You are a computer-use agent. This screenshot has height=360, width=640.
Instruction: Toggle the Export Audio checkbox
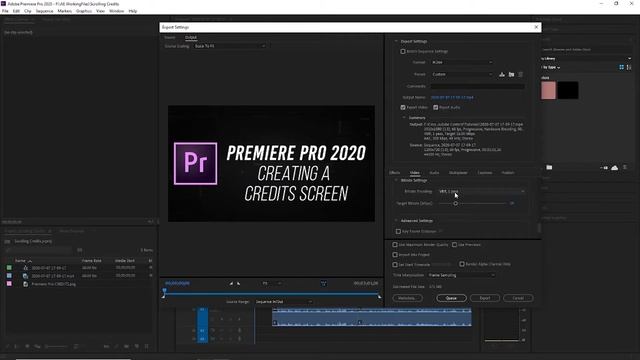[436, 107]
